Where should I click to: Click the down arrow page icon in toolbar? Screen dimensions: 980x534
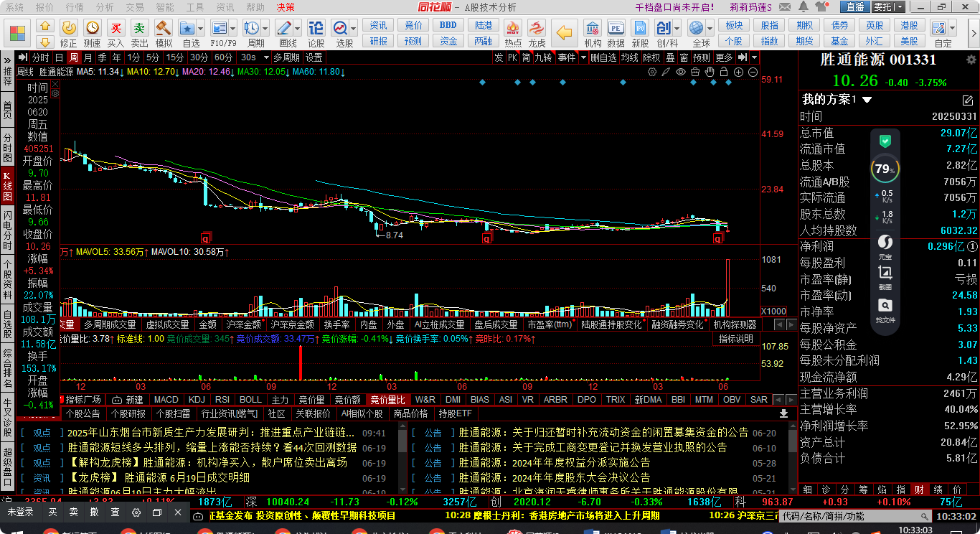click(x=45, y=42)
